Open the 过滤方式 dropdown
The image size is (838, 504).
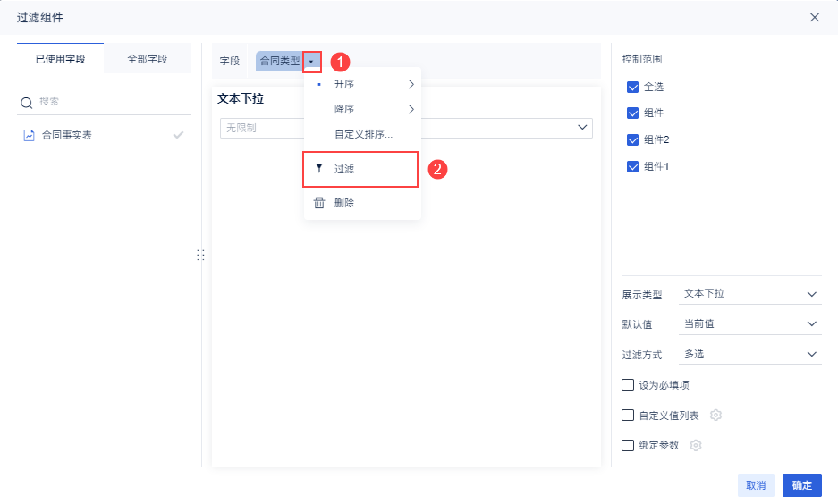coord(749,354)
